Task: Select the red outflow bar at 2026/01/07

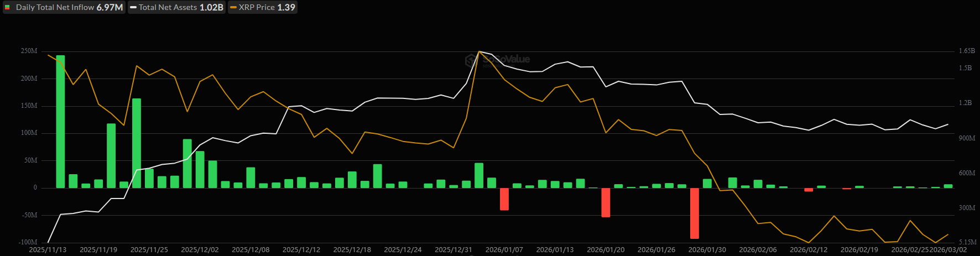Action: (x=504, y=199)
